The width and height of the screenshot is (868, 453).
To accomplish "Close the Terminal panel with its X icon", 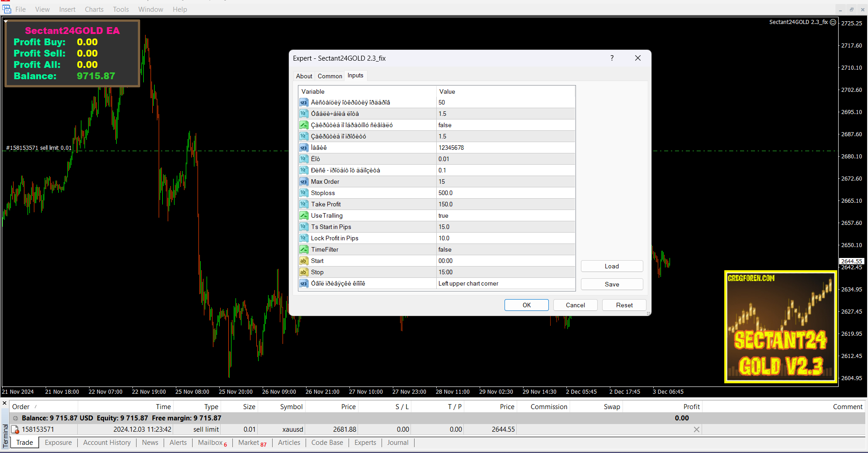I will (x=5, y=403).
